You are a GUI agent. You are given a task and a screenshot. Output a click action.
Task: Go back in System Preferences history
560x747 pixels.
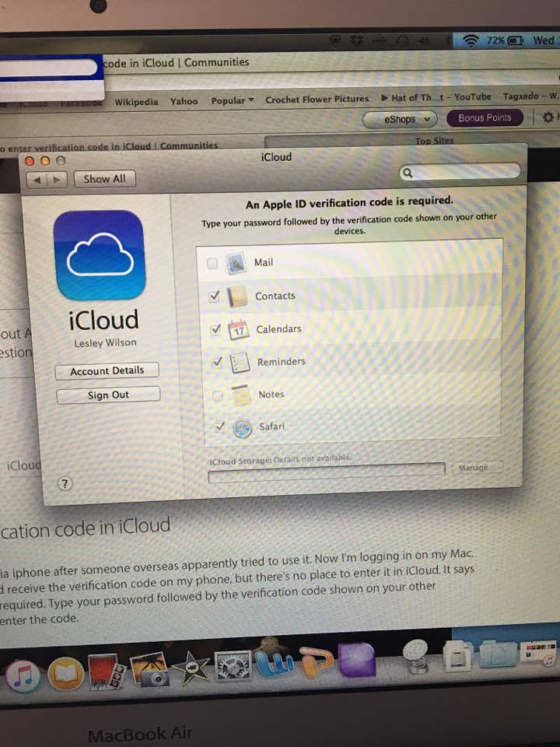tap(37, 180)
